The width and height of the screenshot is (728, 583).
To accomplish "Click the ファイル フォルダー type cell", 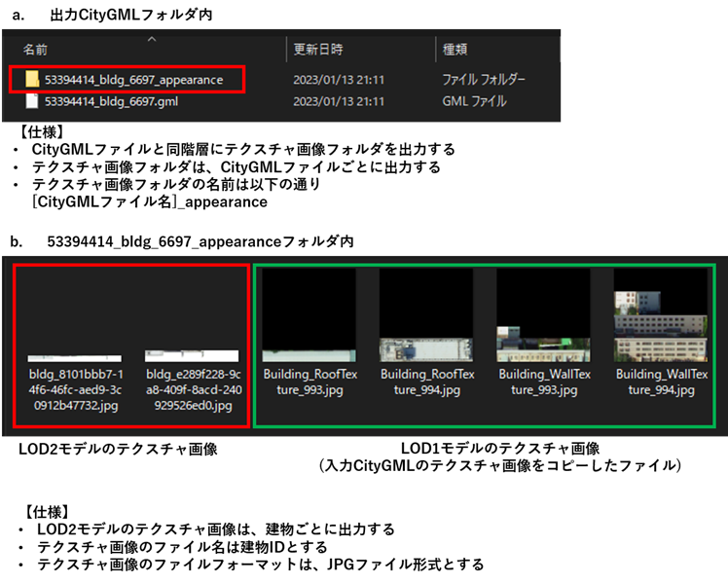I will pyautogui.click(x=484, y=80).
